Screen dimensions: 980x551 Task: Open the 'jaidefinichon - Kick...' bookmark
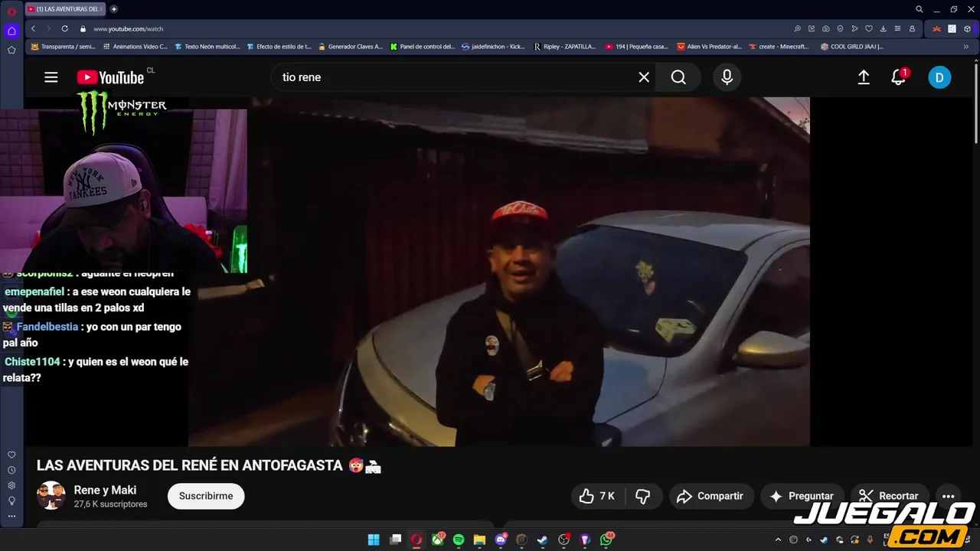click(x=494, y=47)
